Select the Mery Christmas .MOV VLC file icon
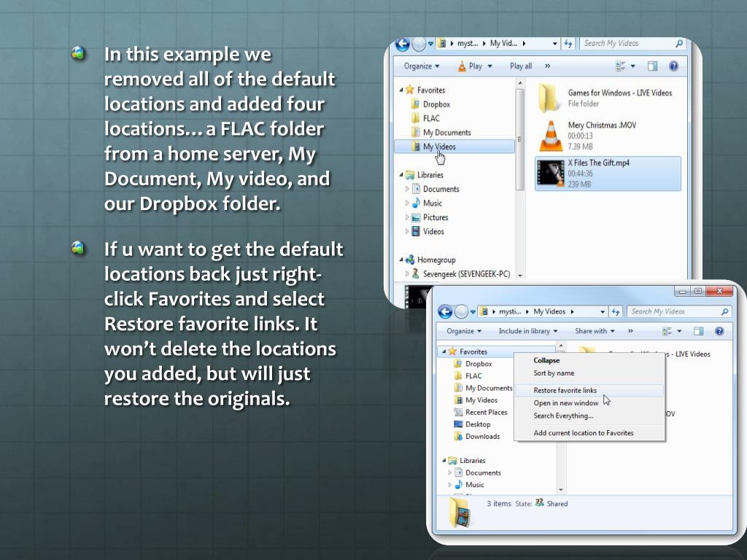The width and height of the screenshot is (747, 560). pos(551,136)
